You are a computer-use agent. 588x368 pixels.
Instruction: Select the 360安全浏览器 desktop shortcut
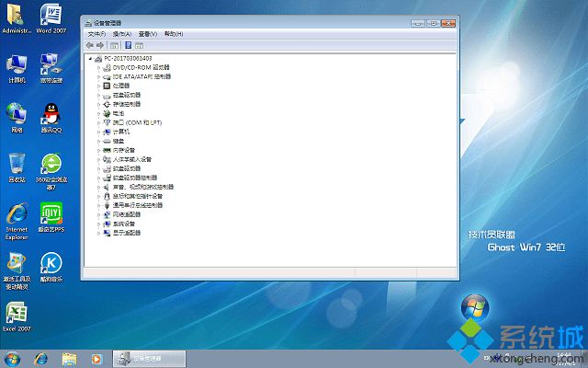pyautogui.click(x=51, y=172)
